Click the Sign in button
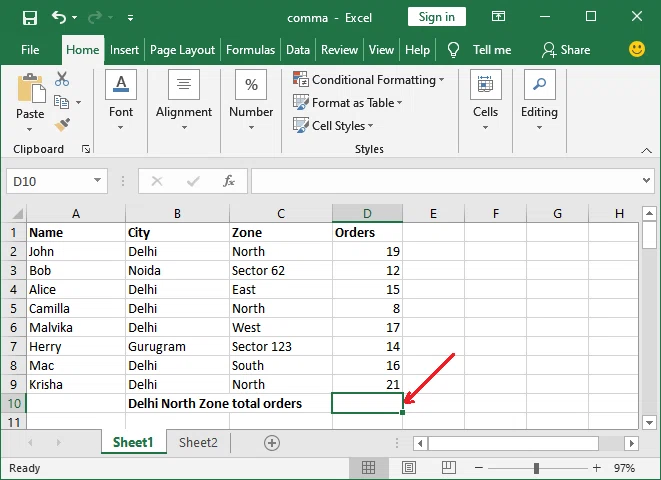This screenshot has height=480, width=661. (437, 17)
